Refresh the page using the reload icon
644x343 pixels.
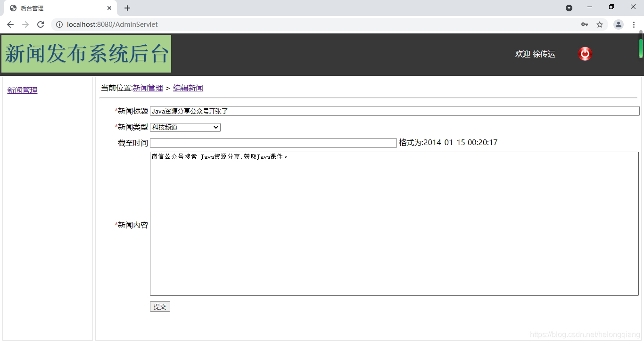click(41, 24)
